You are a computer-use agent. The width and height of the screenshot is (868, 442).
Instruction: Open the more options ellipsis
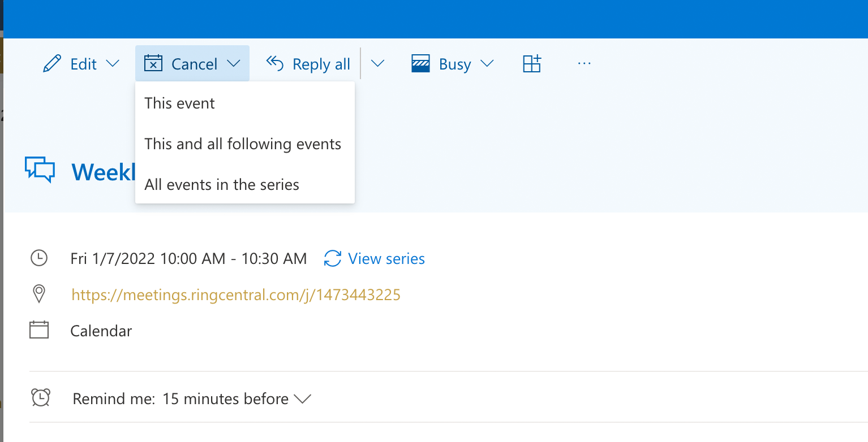coord(584,64)
